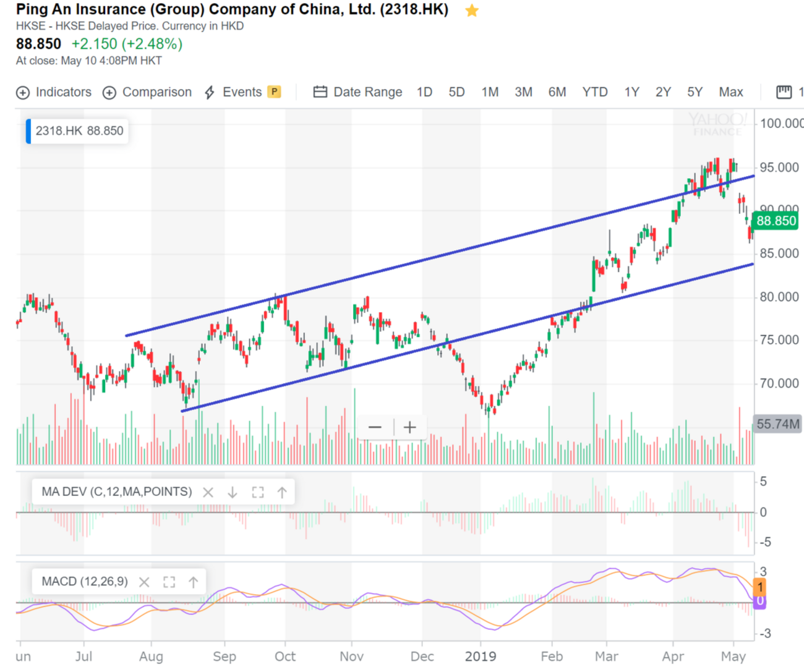Viewport: 804px width, 672px height.
Task: Click the 55.74M volume tag
Action: [777, 424]
